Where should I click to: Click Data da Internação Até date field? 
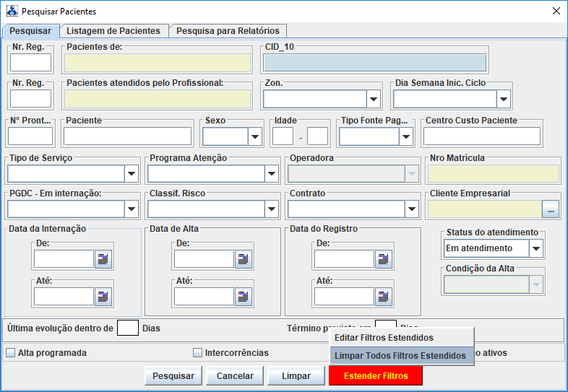point(64,297)
